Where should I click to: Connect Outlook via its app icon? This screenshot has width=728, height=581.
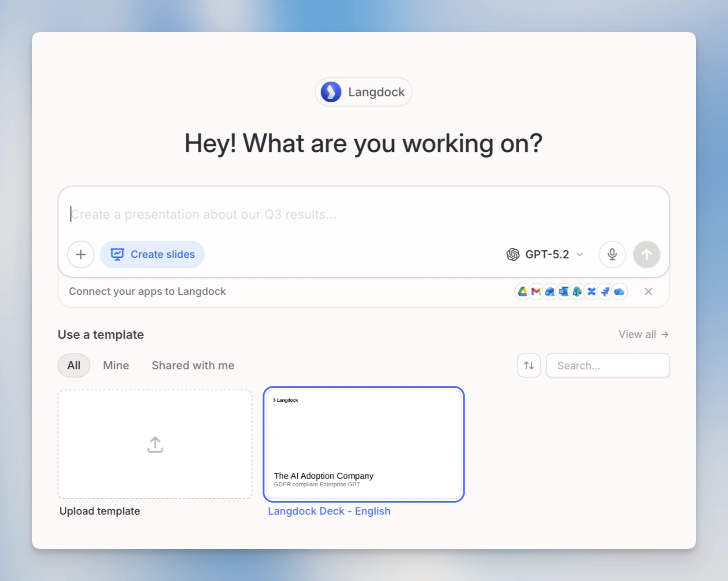pyautogui.click(x=564, y=291)
